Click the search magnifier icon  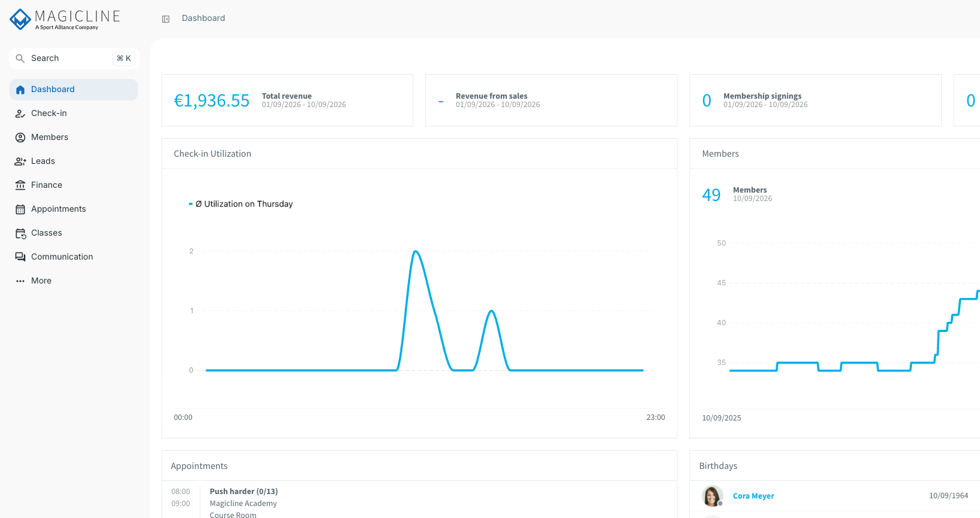point(20,59)
